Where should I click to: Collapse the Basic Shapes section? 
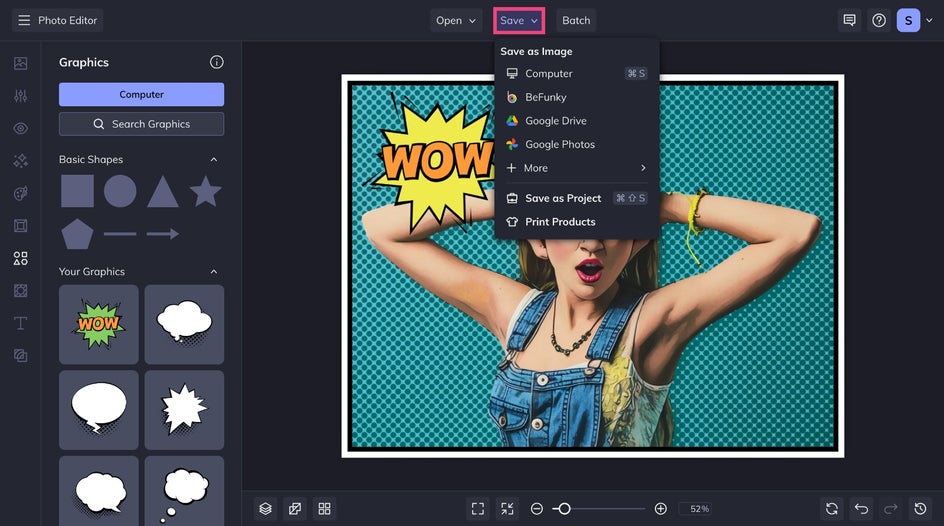tap(213, 160)
